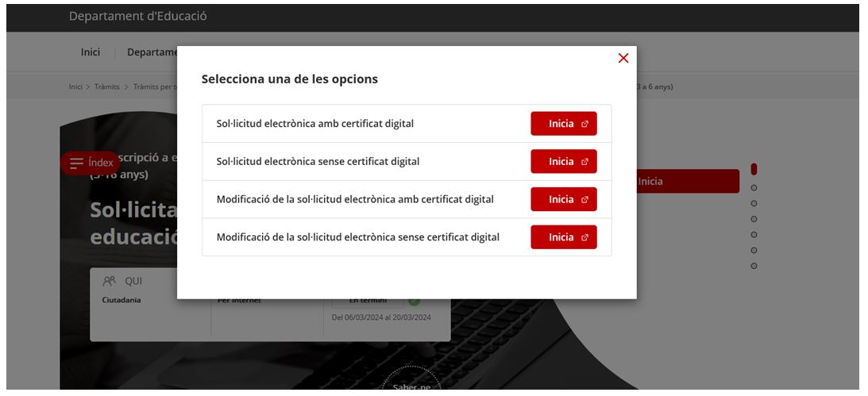Open the Departament menu item
This screenshot has height=396, width=868.
tap(151, 52)
